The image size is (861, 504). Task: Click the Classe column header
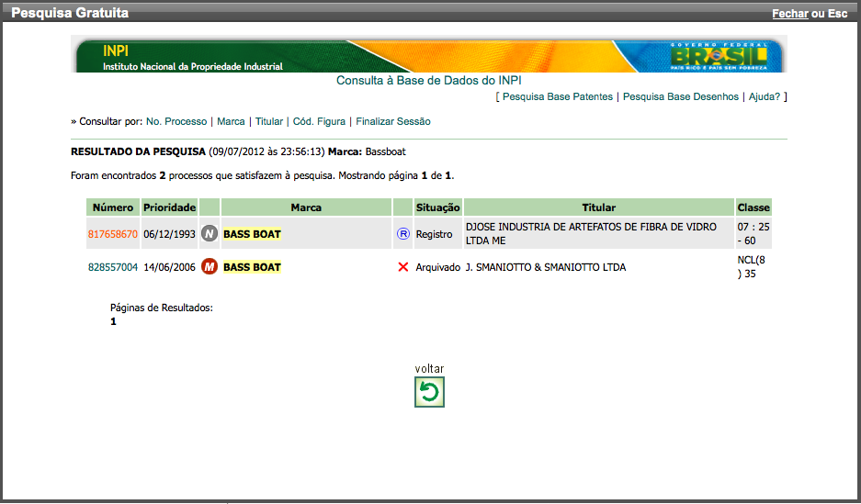(x=753, y=207)
